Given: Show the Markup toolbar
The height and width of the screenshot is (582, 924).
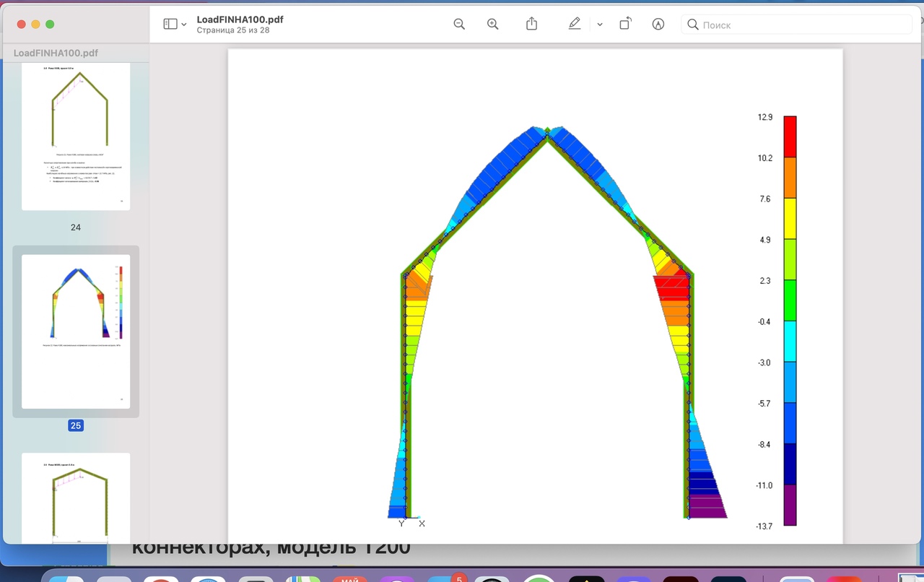Looking at the screenshot, I should click(x=658, y=25).
